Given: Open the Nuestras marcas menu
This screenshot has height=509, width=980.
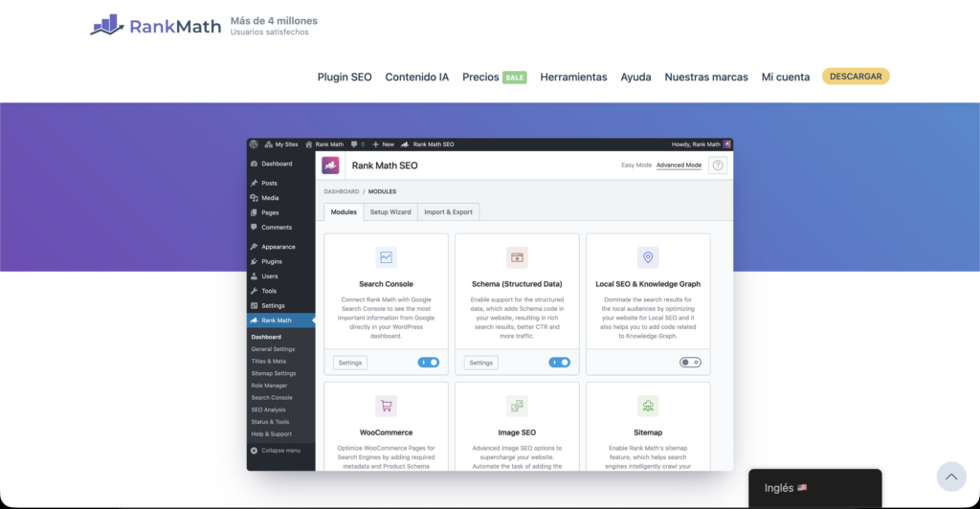Looking at the screenshot, I should [x=706, y=77].
